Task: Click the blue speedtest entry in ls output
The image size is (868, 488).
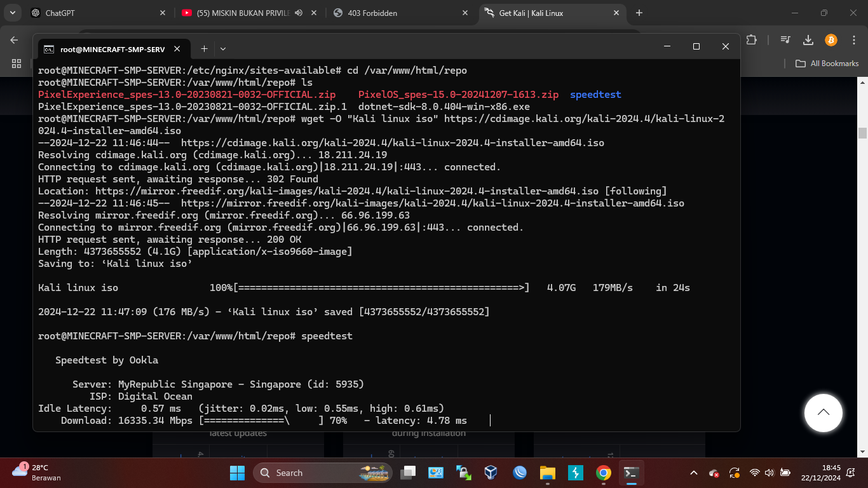Action: 595,95
